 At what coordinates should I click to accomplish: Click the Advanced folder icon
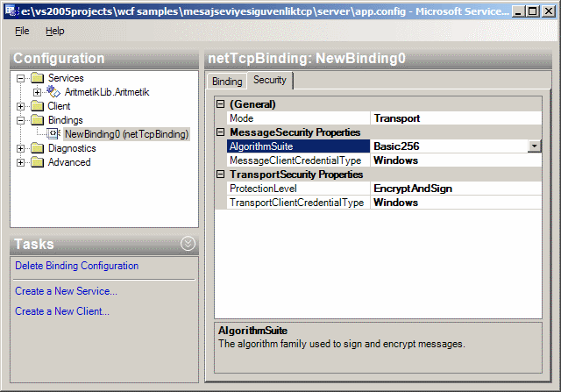(x=38, y=162)
